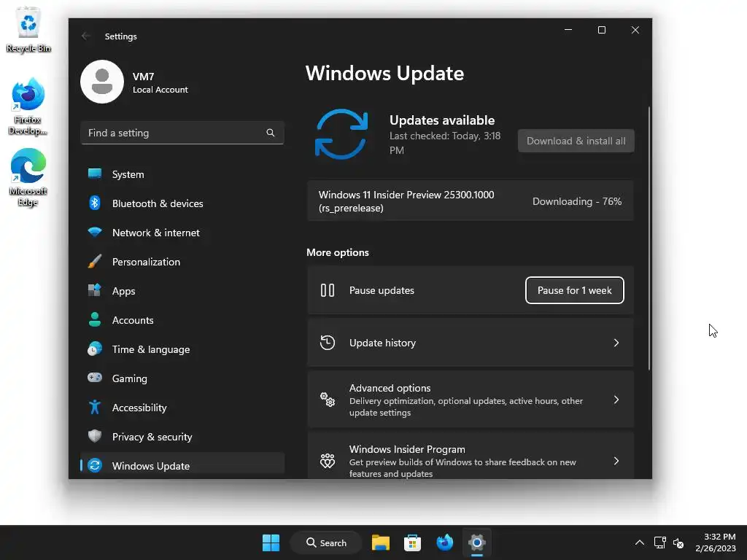The height and width of the screenshot is (560, 747).
Task: Open File Explorer from the taskbar
Action: (x=380, y=542)
